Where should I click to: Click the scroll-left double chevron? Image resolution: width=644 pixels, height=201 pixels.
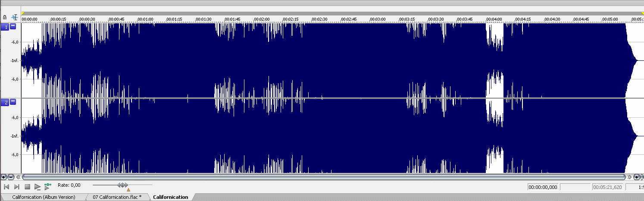click(19, 177)
